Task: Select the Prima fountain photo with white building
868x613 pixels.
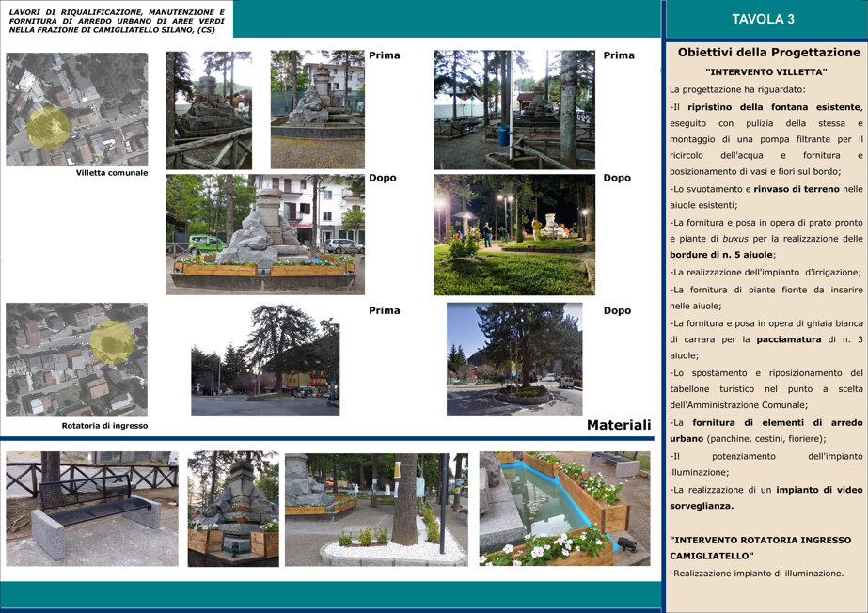Action: click(x=317, y=110)
